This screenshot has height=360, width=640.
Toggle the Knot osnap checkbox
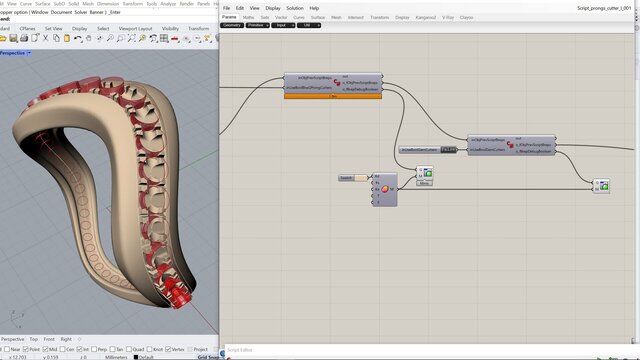pos(149,349)
